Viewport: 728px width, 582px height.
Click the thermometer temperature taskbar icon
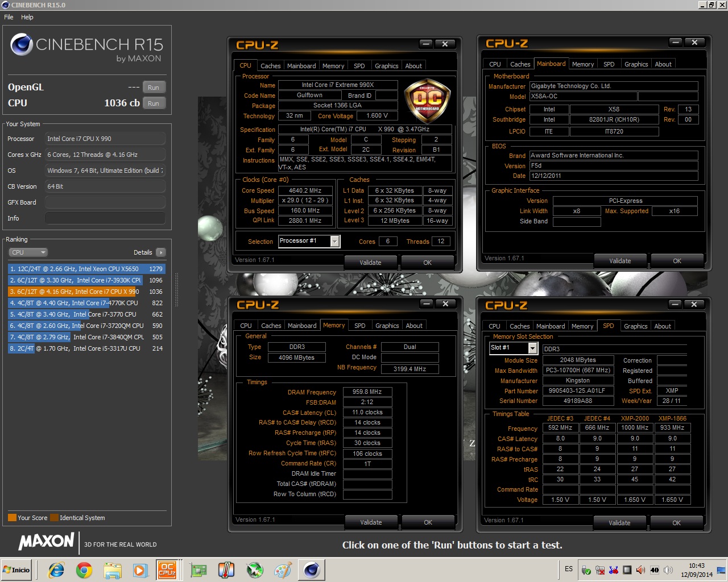(226, 570)
